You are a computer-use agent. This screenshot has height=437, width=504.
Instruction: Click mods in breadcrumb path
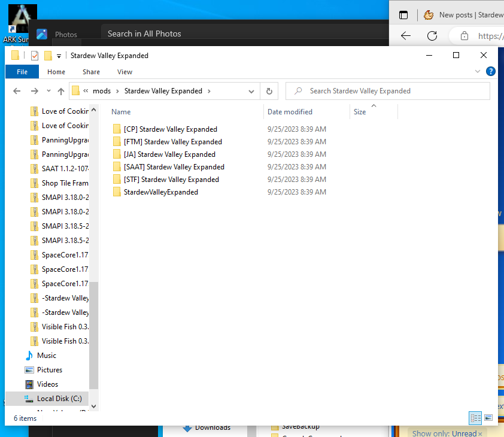[102, 91]
